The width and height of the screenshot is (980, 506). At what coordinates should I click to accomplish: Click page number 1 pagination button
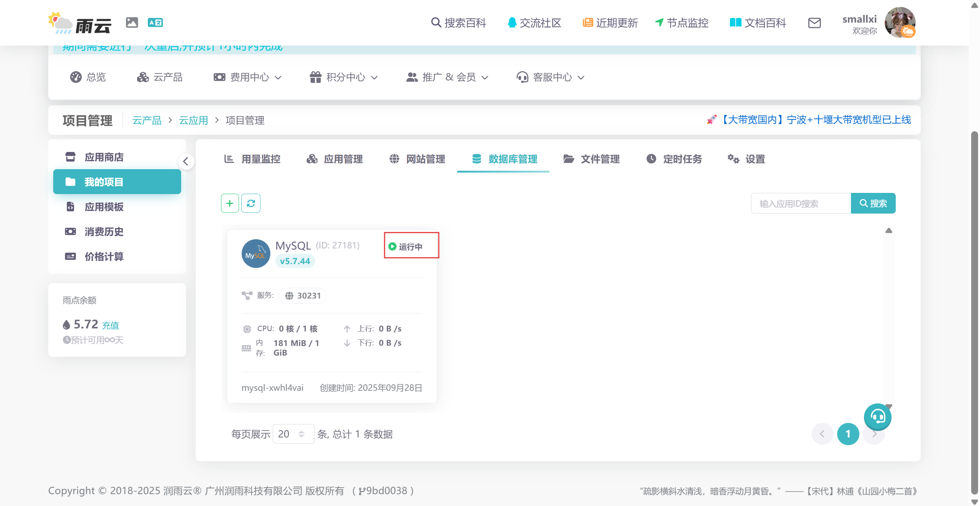pyautogui.click(x=848, y=434)
